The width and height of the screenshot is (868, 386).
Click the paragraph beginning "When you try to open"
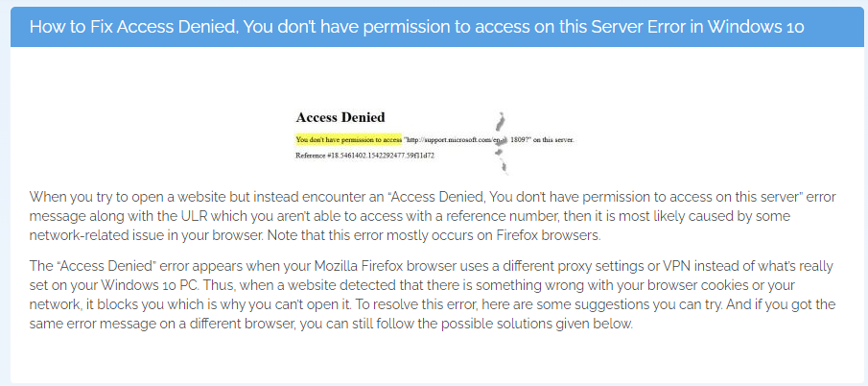click(x=433, y=216)
